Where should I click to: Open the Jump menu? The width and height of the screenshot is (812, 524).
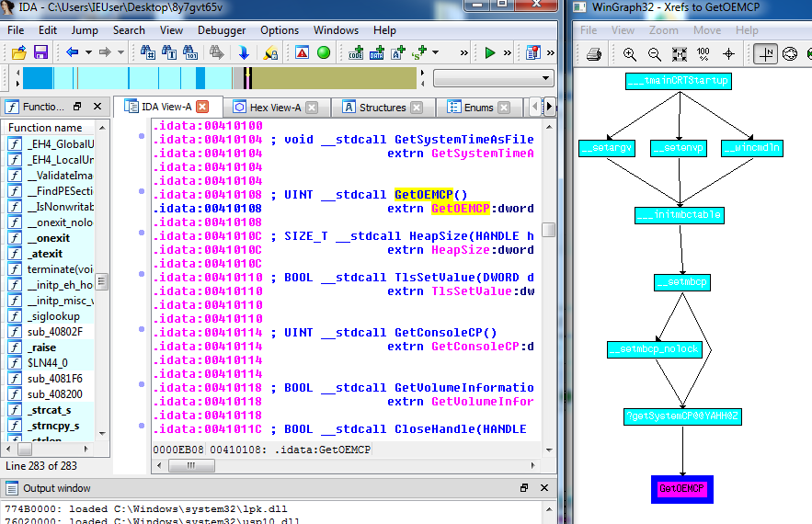click(85, 30)
